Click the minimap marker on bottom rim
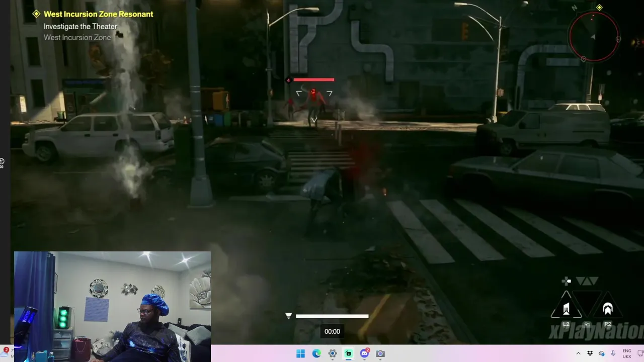 coord(584,59)
